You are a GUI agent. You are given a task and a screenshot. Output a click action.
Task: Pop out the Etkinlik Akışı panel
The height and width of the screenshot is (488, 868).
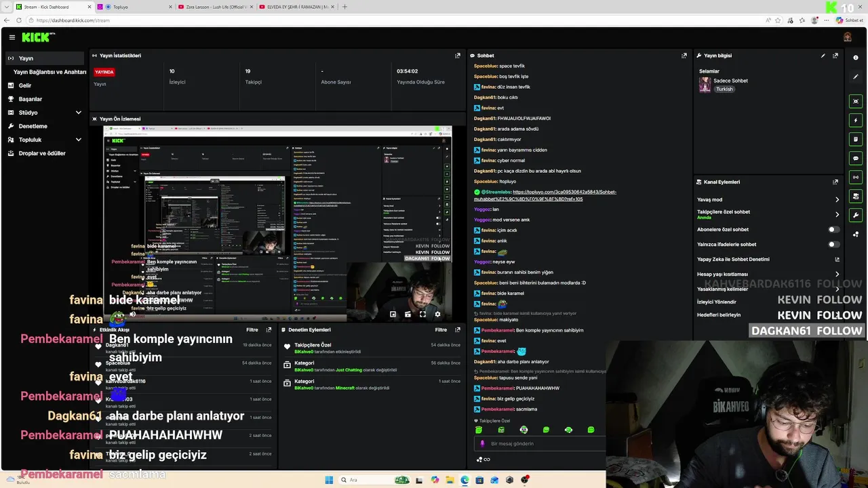[x=269, y=330]
